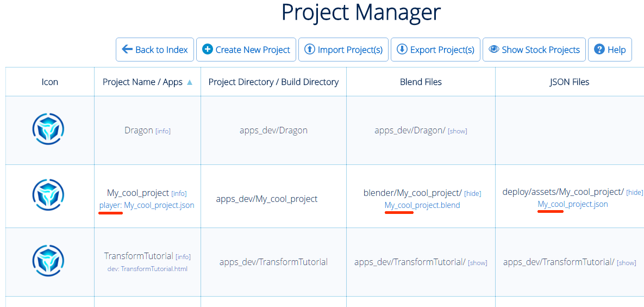Image resolution: width=644 pixels, height=307 pixels.
Task: Open the Dragon project info link
Action: (x=163, y=131)
